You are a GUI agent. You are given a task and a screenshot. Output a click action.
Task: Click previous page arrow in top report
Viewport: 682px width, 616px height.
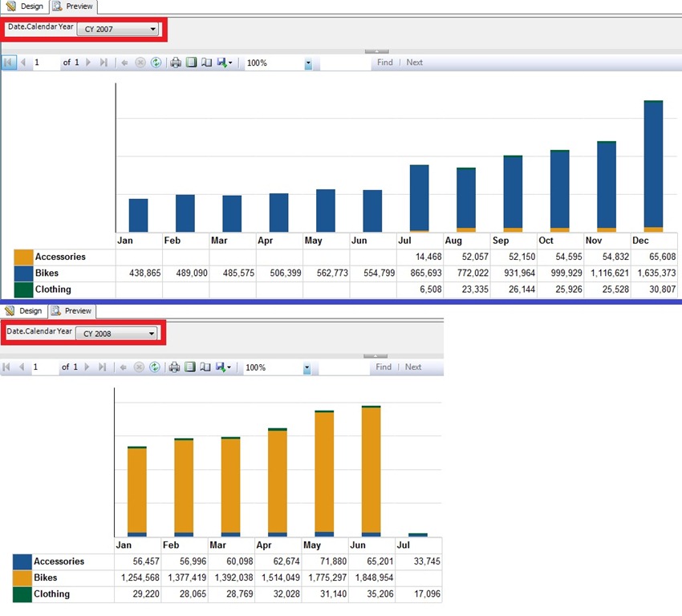[23, 63]
